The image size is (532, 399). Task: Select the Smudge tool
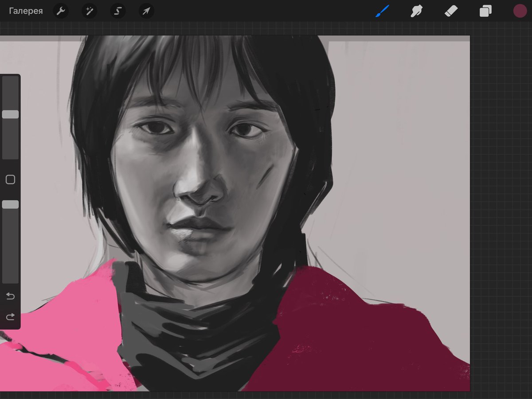[416, 11]
